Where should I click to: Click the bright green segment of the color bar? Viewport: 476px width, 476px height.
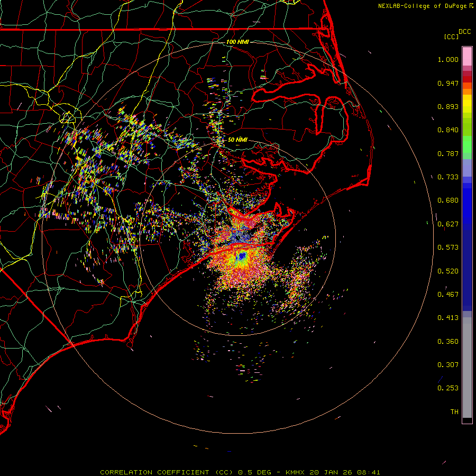pos(467,144)
